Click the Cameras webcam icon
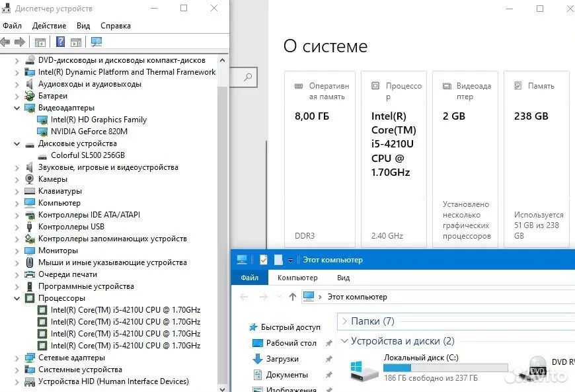The width and height of the screenshot is (575, 392). [x=29, y=179]
